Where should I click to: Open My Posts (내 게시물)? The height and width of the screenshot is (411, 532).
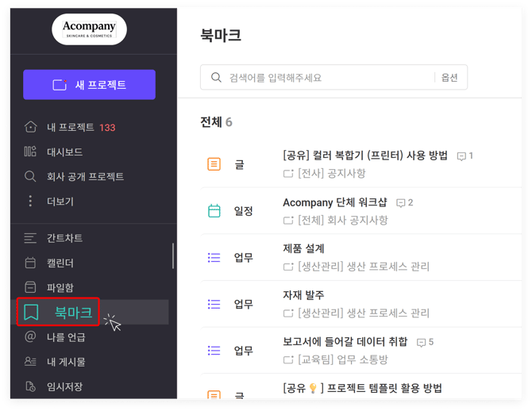click(x=65, y=362)
